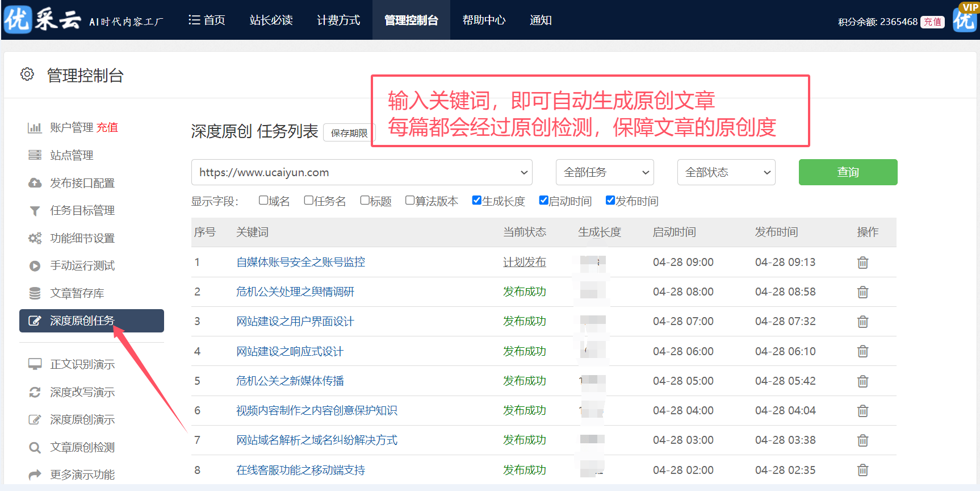Open keyword link 危机公关处理之舆情调研
Screen dimensions: 980x491
click(295, 292)
